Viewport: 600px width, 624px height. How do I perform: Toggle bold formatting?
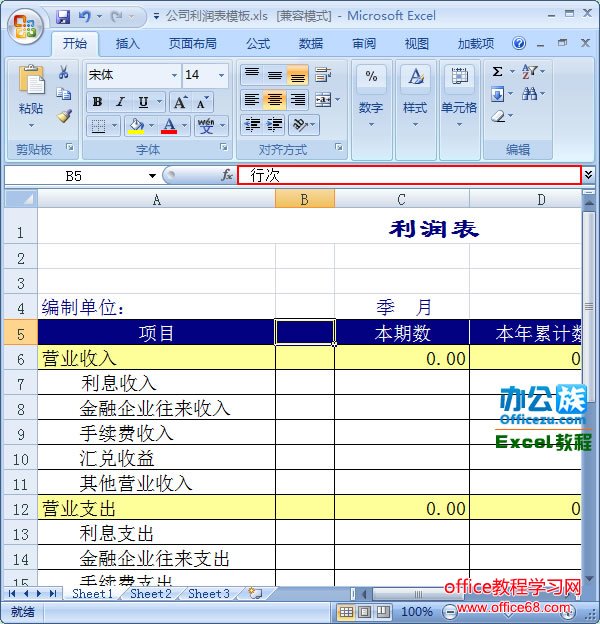tap(97, 102)
